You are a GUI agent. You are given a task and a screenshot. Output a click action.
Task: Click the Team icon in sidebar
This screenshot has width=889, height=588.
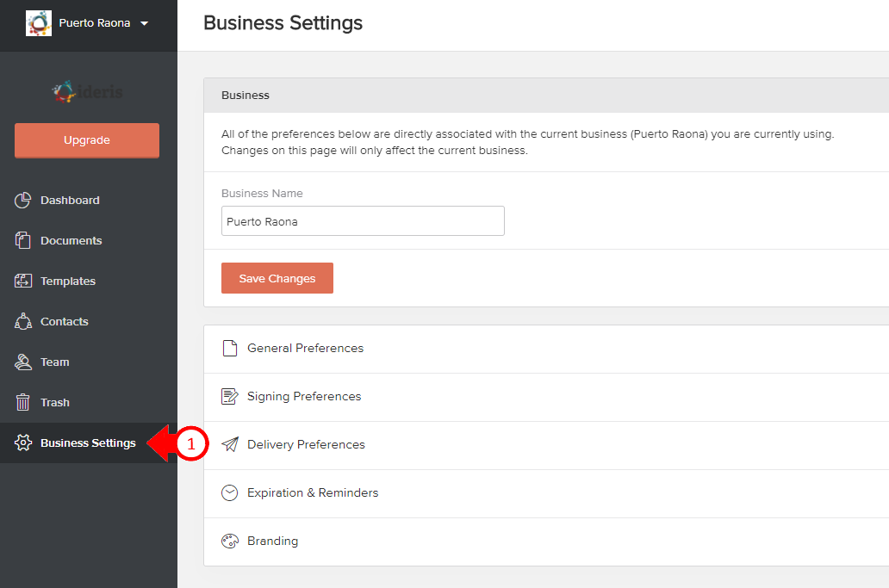tap(23, 362)
